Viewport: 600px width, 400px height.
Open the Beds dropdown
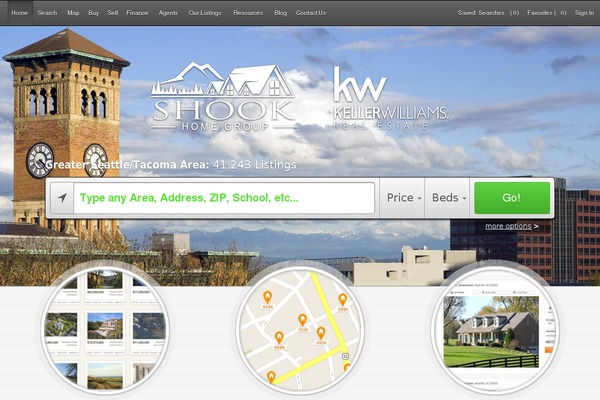pyautogui.click(x=447, y=198)
